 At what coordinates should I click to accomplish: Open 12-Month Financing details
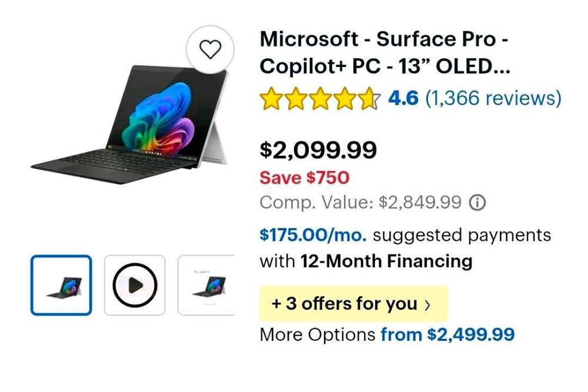[x=386, y=261]
